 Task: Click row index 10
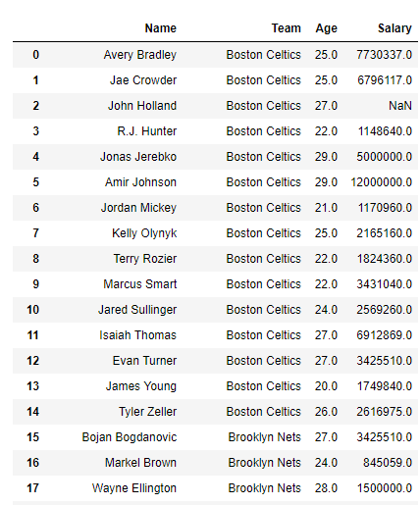click(x=32, y=310)
